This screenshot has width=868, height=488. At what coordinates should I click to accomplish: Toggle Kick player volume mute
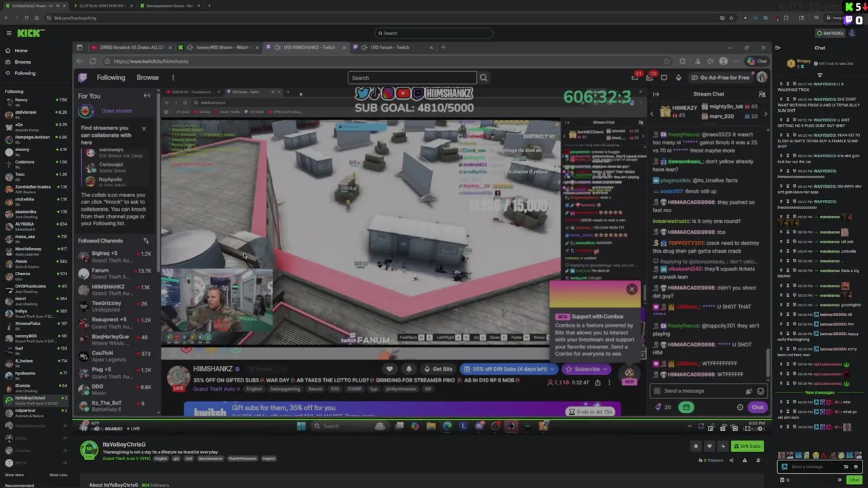point(96,428)
